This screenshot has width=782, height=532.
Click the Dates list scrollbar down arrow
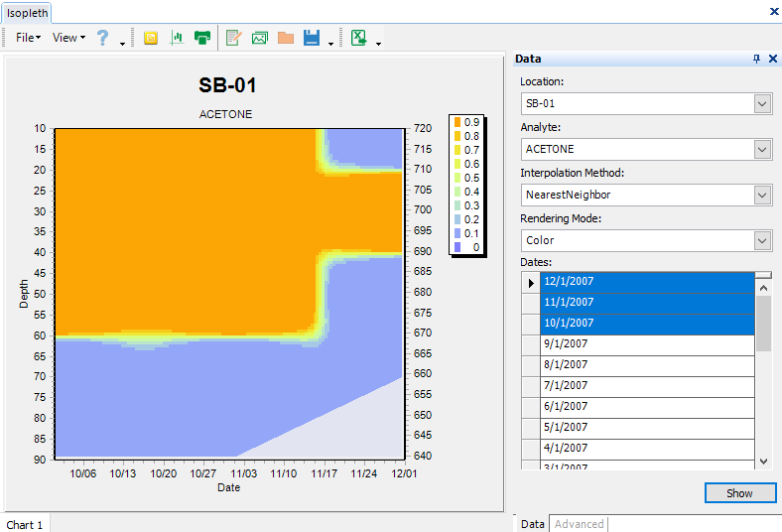pos(763,462)
